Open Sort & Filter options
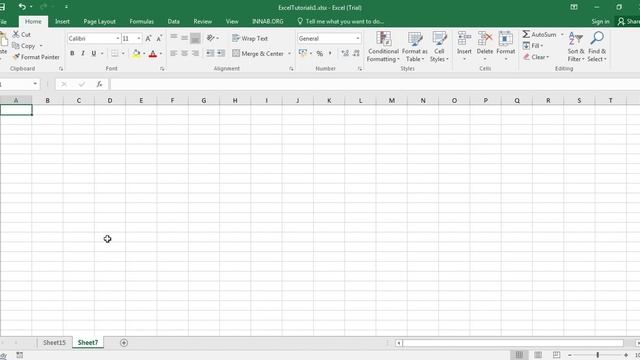Viewport: 640px width, 360px height. (576, 47)
